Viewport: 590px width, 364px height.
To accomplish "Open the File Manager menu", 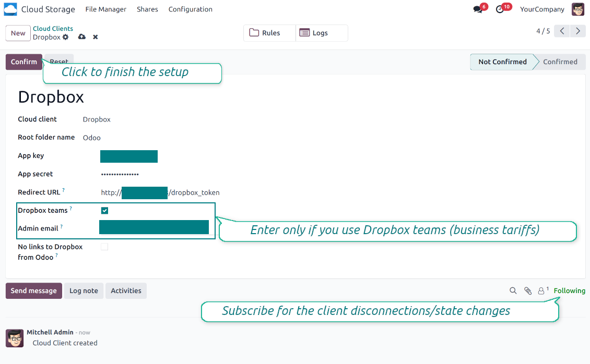I will coord(106,9).
